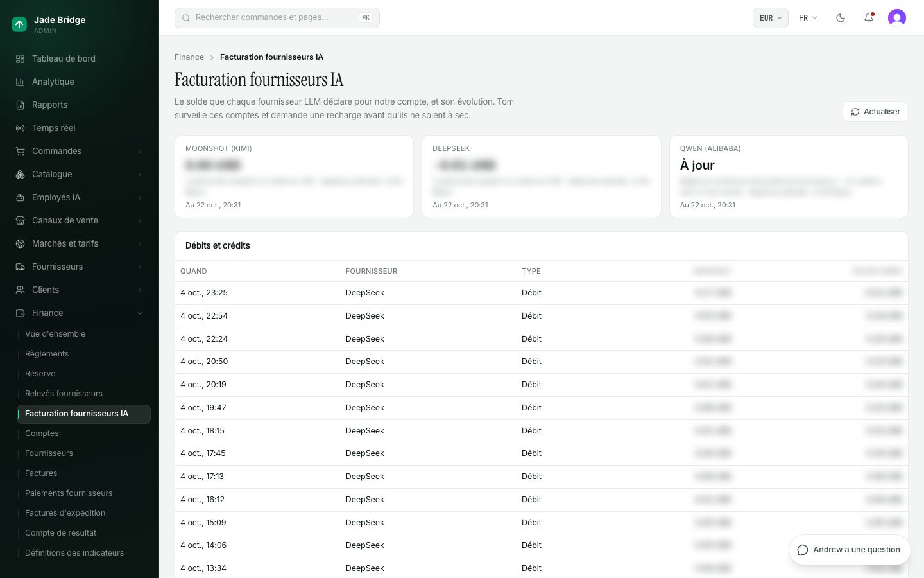Open the FR language dropdown
The height and width of the screenshot is (578, 924).
coord(808,18)
